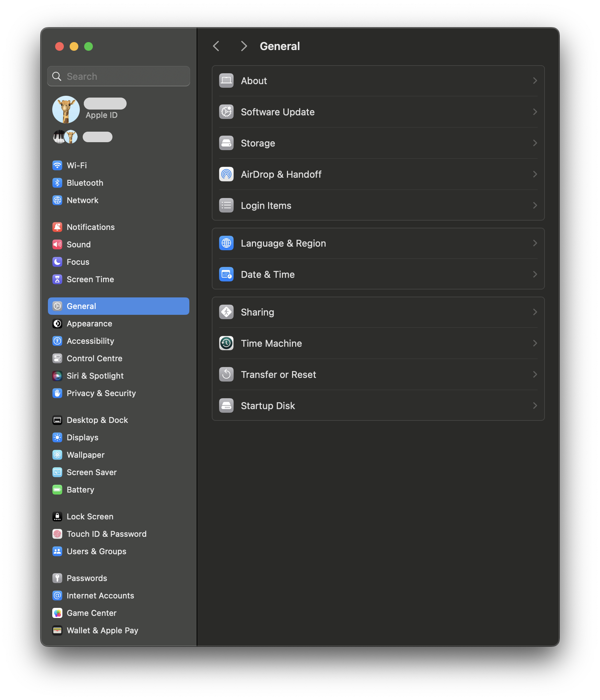600x700 pixels.
Task: Open Startup Disk via its chevron
Action: point(535,405)
